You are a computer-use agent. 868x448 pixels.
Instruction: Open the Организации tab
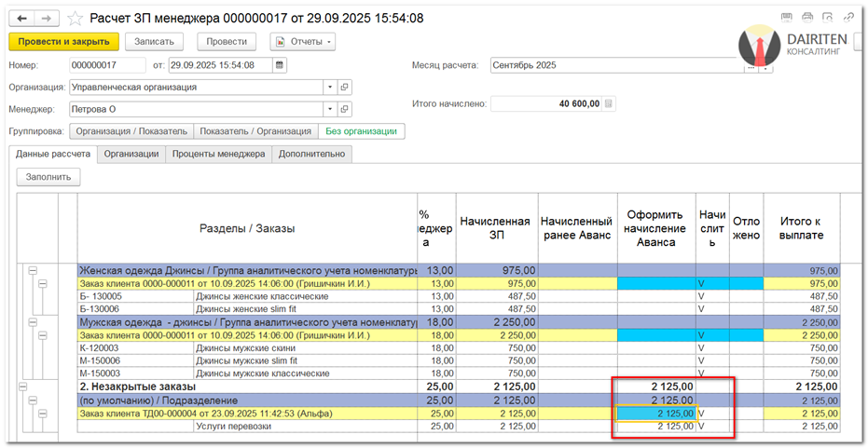point(131,155)
